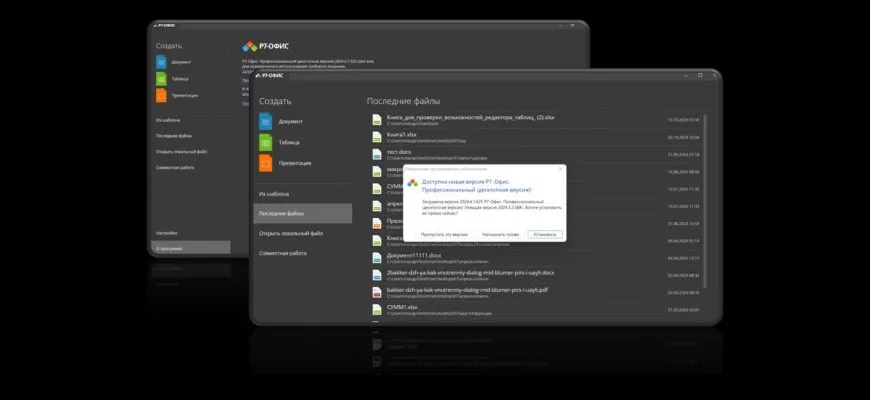Click the blue Документ icon in front window
This screenshot has width=870, height=400.
coord(266,121)
